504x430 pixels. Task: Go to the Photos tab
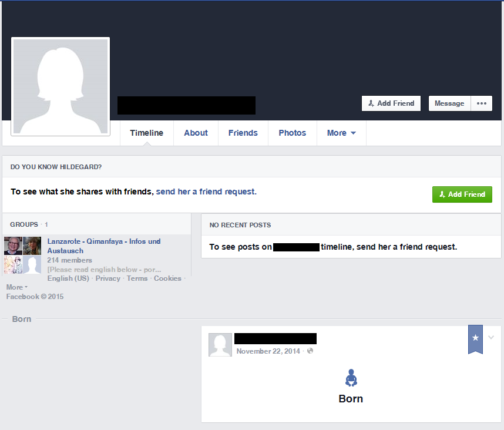click(292, 133)
